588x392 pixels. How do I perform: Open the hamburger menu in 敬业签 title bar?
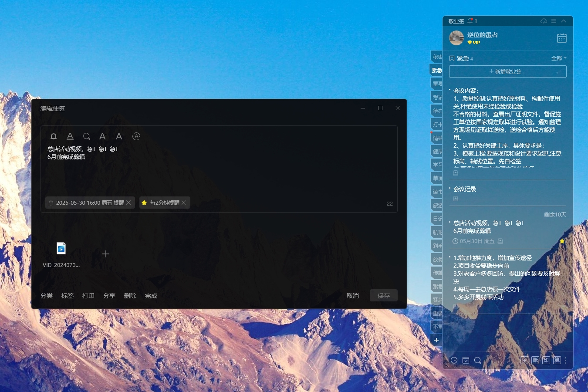click(554, 21)
